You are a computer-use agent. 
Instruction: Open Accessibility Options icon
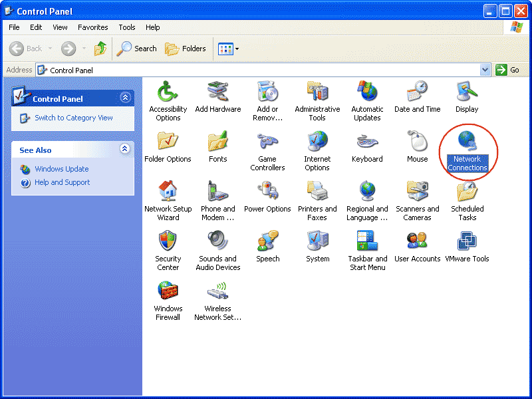coord(168,101)
